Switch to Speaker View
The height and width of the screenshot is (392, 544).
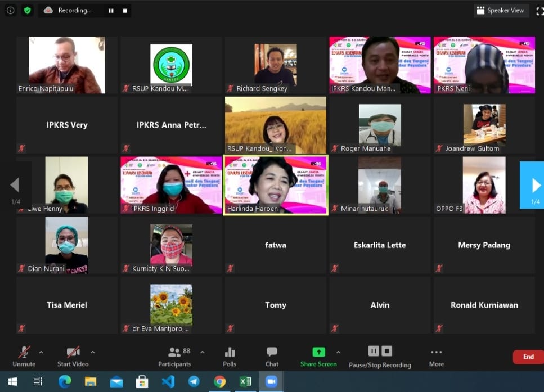500,11
